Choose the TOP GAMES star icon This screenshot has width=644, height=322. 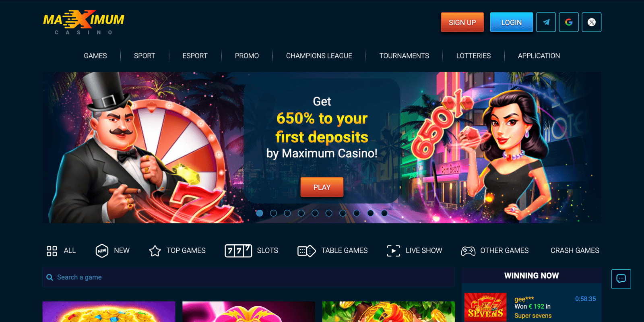155,251
